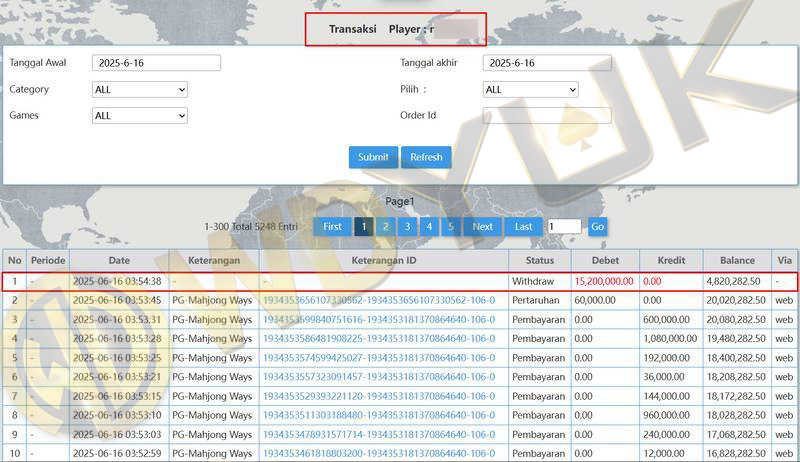Go to the First page
Image resolution: width=800 pixels, height=462 pixels.
pos(332,226)
